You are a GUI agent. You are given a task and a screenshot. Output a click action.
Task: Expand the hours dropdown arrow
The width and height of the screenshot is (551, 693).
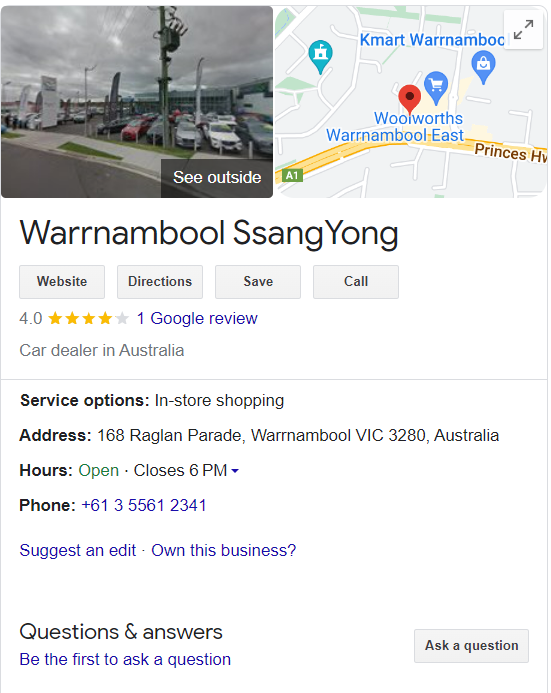pos(235,471)
